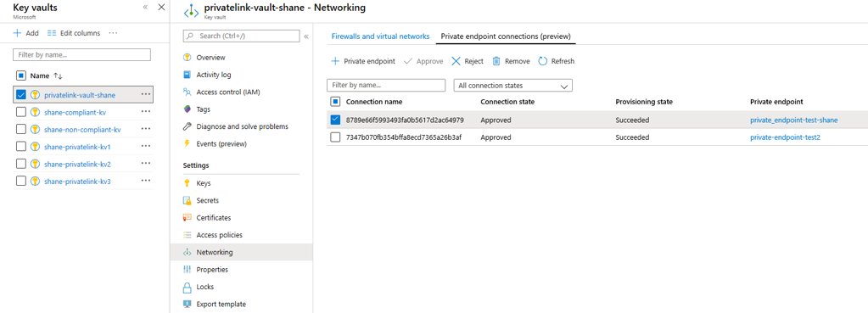The height and width of the screenshot is (313, 868).
Task: Click the key icon of shane-compliant-kv row
Action: 35,112
